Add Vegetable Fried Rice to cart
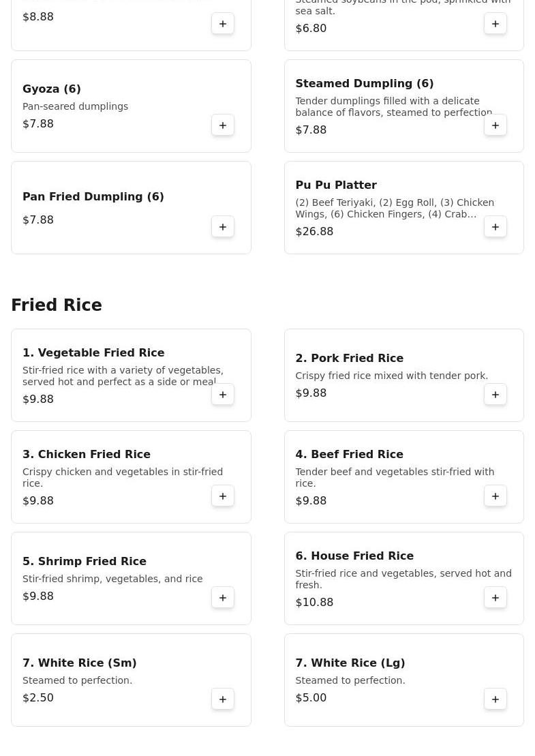This screenshot has height=756, width=535. [x=223, y=395]
